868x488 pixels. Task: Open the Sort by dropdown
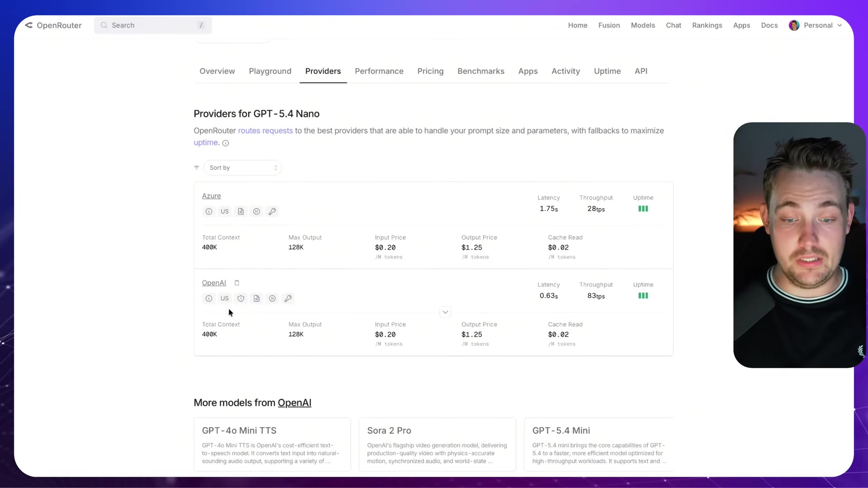(243, 168)
